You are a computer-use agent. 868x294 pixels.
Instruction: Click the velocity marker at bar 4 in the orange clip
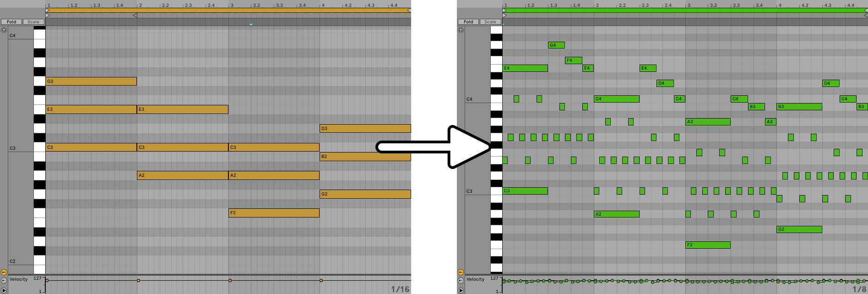[x=321, y=280]
